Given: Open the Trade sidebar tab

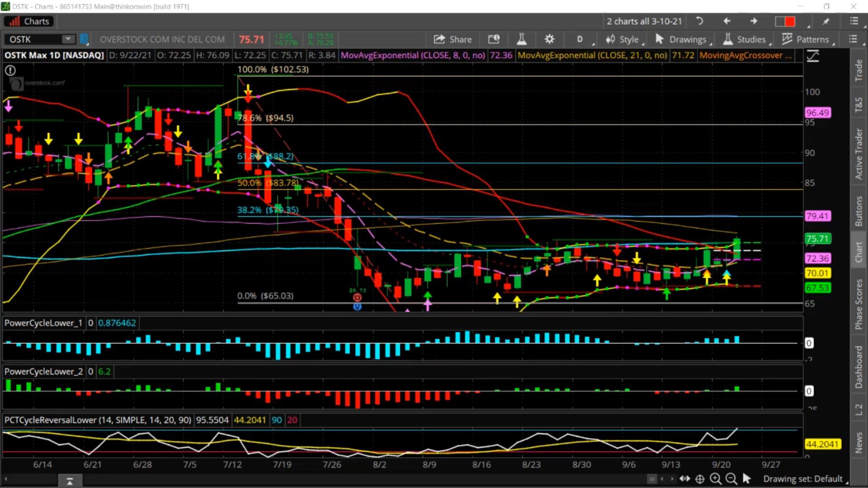Looking at the screenshot, I should 859,70.
